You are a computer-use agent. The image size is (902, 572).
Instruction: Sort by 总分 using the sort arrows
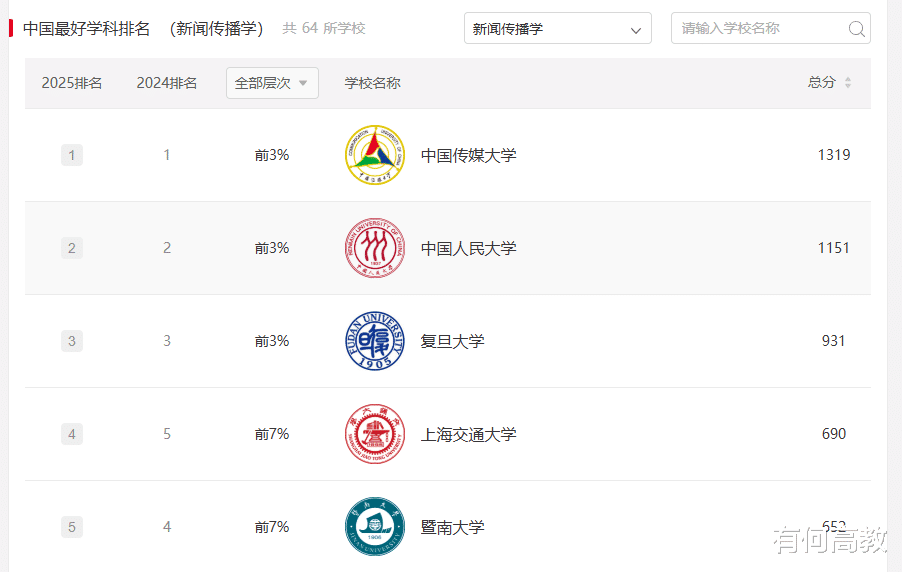coord(847,83)
